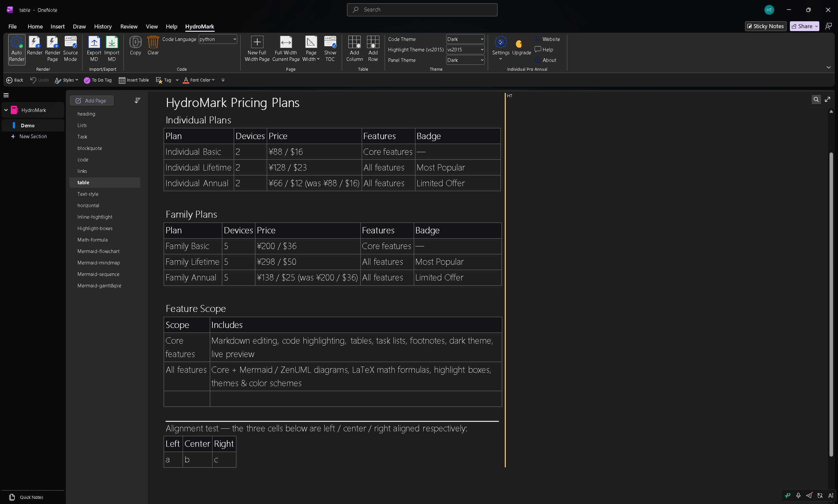The image size is (838, 504).
Task: Click the Clear trash icon
Action: point(153,46)
